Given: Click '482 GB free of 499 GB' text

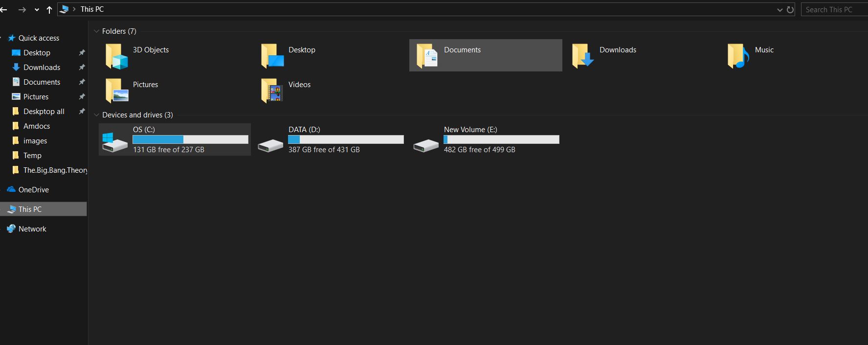Looking at the screenshot, I should [480, 150].
